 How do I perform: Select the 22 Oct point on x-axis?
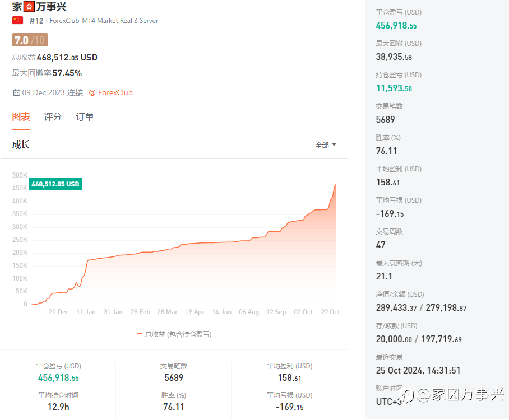point(330,312)
